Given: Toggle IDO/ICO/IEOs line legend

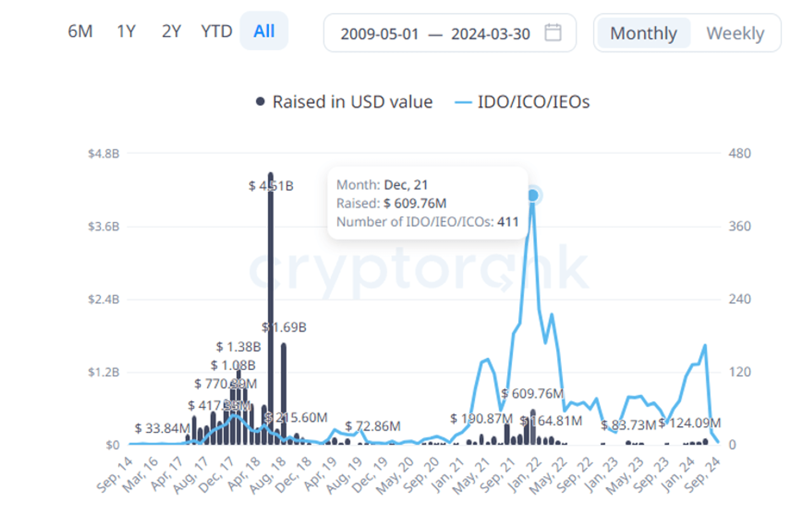Looking at the screenshot, I should (x=522, y=102).
